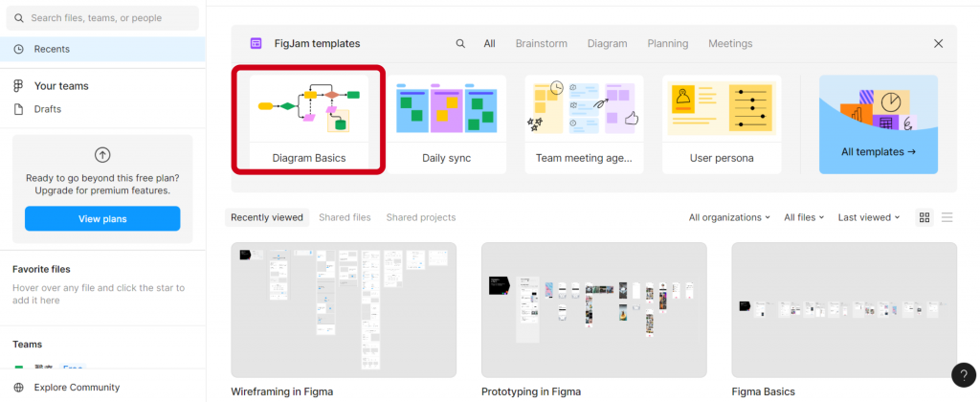Switch to the Shared files tab
Image resolution: width=980 pixels, height=402 pixels.
(x=345, y=217)
